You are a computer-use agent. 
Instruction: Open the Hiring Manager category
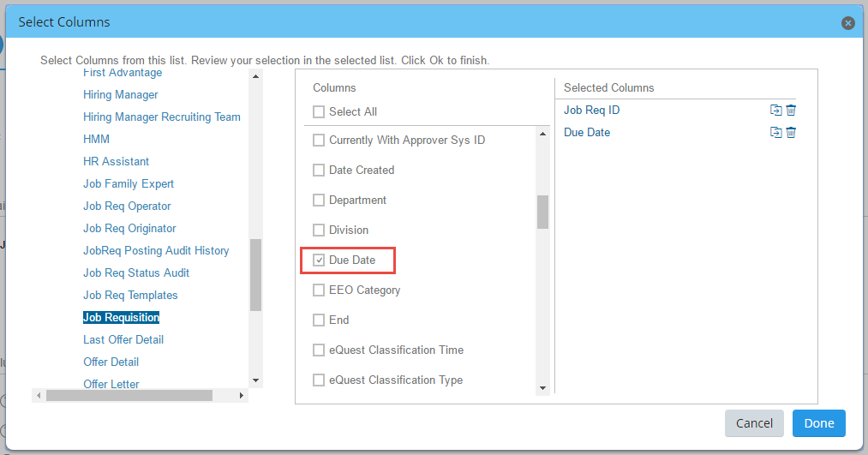coord(121,94)
